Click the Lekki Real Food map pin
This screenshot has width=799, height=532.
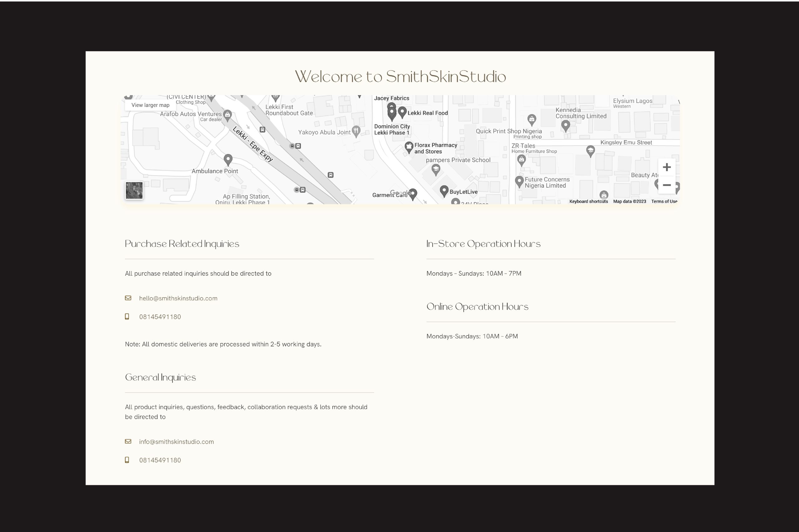402,112
